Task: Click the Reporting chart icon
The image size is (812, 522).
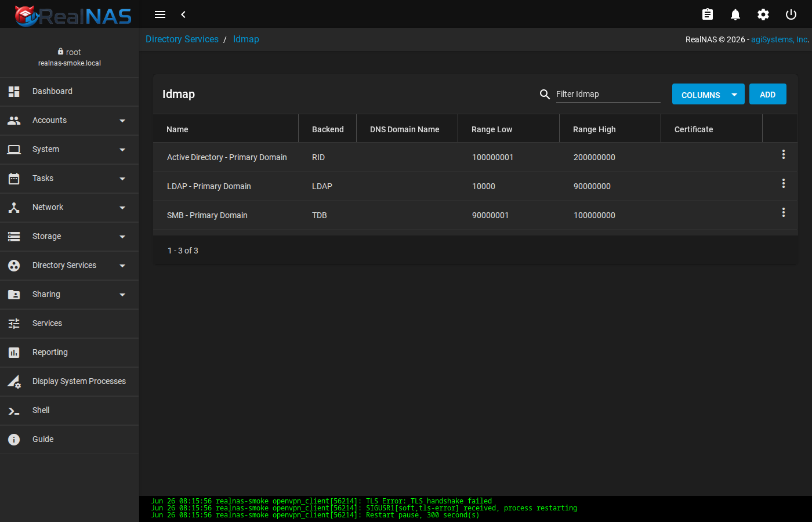Action: (14, 352)
